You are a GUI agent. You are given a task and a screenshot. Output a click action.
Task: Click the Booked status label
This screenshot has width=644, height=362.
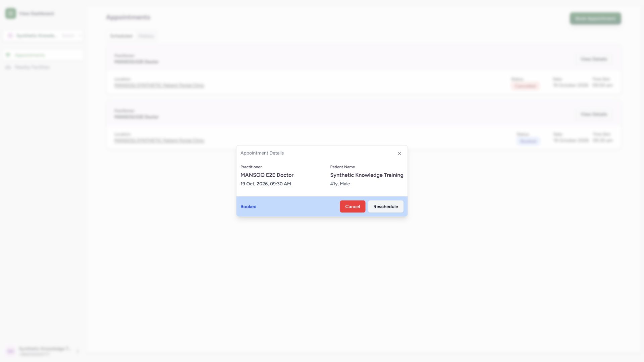248,206
